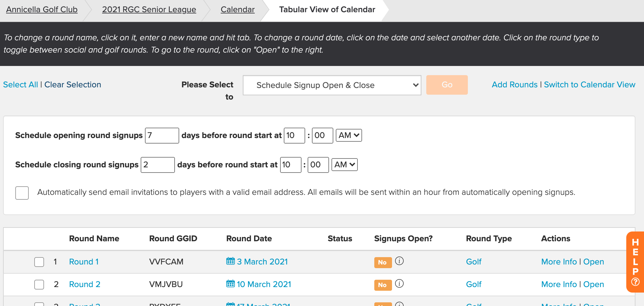Click calendar icon beside 3 March 2021
The width and height of the screenshot is (644, 306).
coord(230,261)
